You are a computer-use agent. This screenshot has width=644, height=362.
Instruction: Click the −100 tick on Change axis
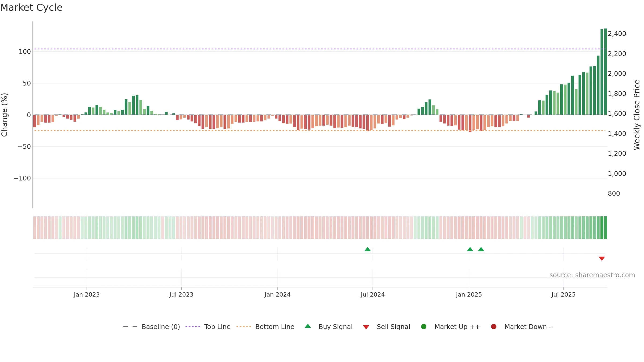tap(22, 178)
